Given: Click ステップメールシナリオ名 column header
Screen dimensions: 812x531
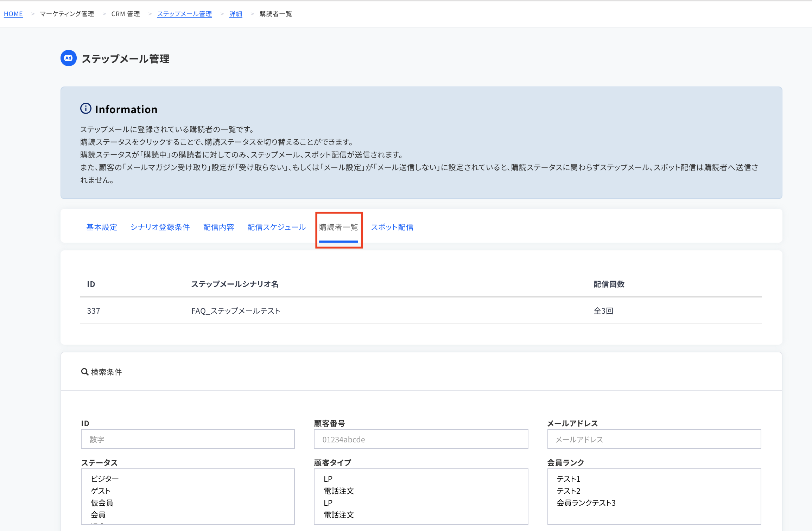Looking at the screenshot, I should [235, 284].
